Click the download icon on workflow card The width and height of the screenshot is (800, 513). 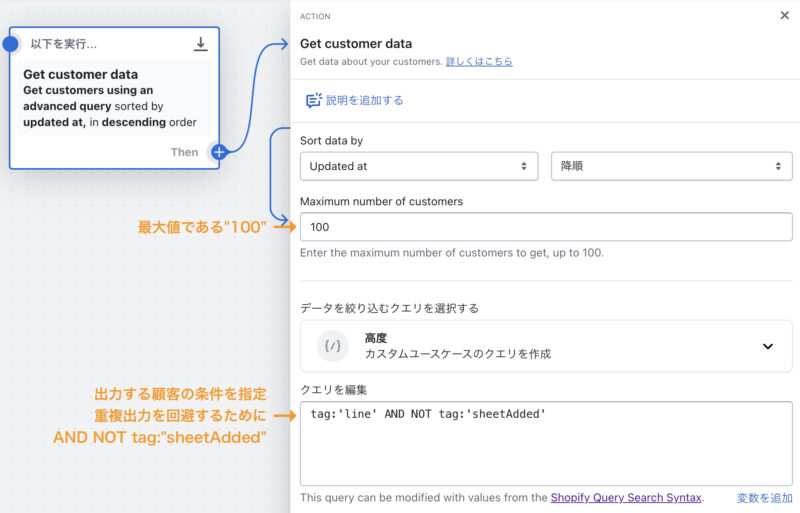201,44
